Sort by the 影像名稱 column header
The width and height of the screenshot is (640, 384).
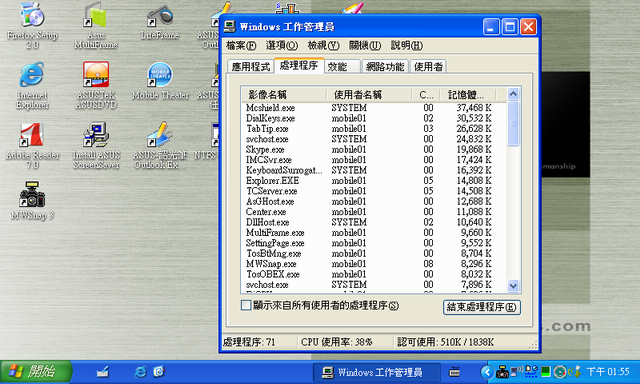pos(284,95)
